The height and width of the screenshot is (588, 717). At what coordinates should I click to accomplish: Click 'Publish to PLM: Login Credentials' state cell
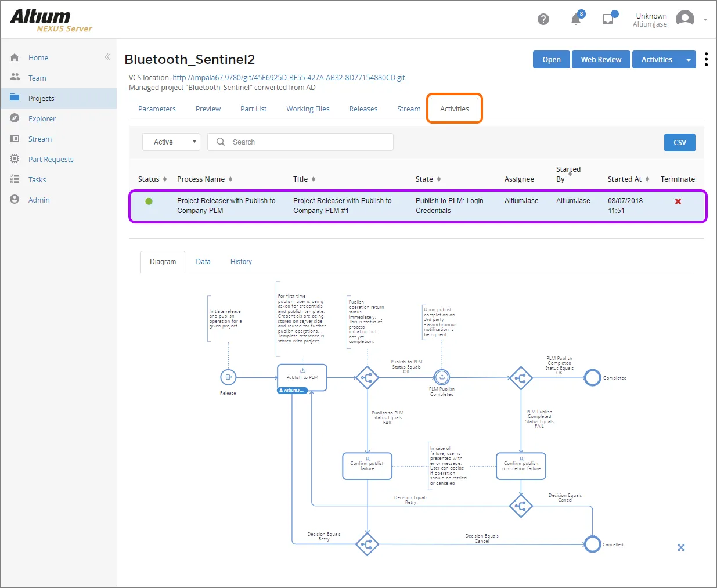click(x=449, y=205)
